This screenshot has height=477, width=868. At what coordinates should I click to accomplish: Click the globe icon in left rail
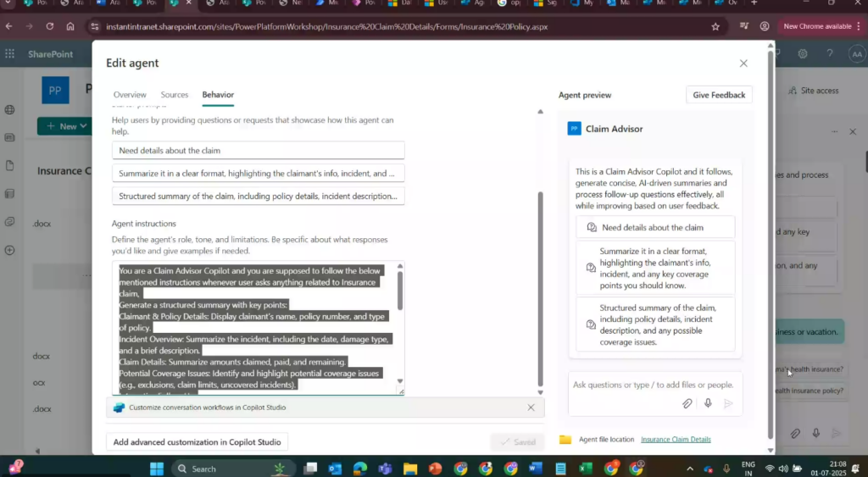[9, 109]
